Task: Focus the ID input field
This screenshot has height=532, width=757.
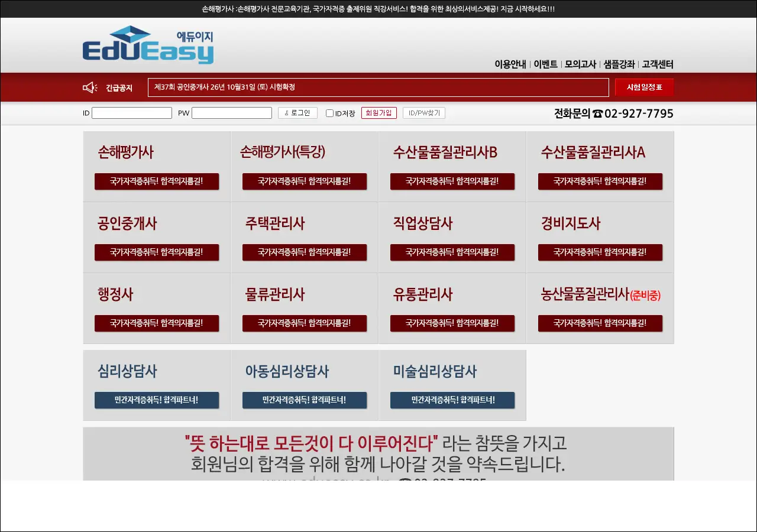Action: (x=132, y=113)
